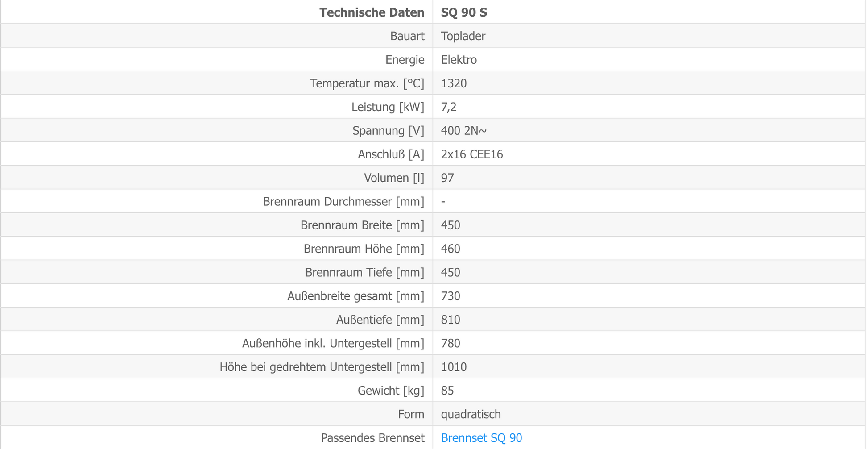Click the Brennraum Durchmesser [mm] label
The width and height of the screenshot is (868, 449).
pos(343,202)
